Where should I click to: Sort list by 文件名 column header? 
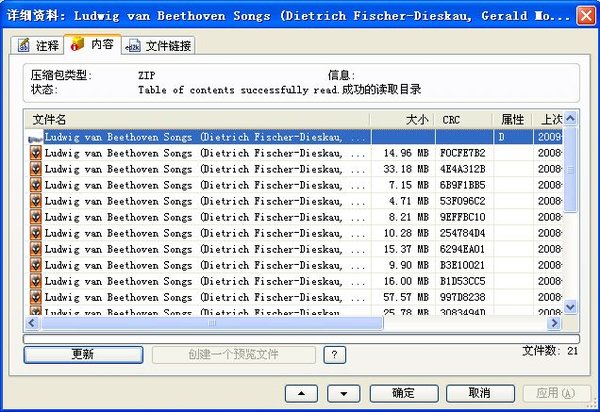point(197,120)
